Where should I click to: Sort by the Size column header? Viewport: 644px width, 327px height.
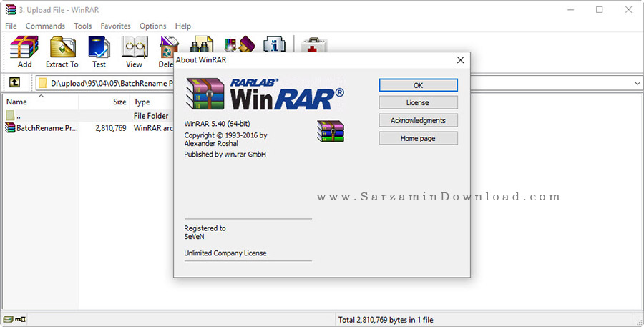coord(104,102)
